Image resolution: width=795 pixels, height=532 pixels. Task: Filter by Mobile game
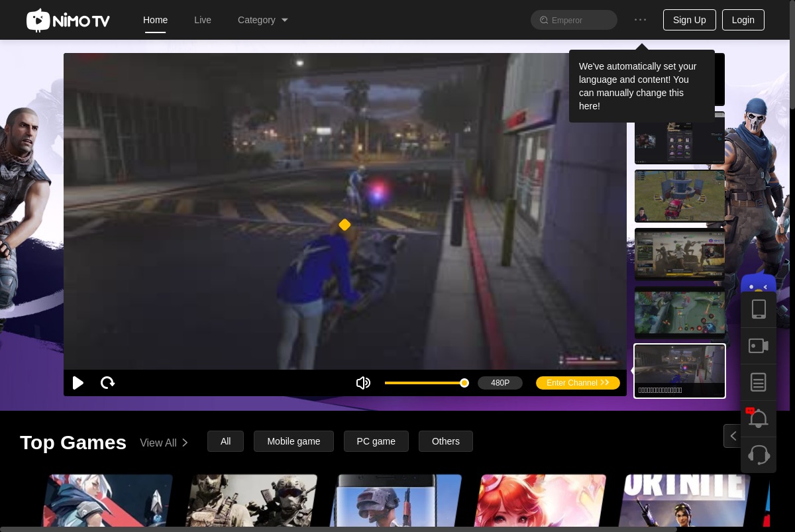click(293, 441)
